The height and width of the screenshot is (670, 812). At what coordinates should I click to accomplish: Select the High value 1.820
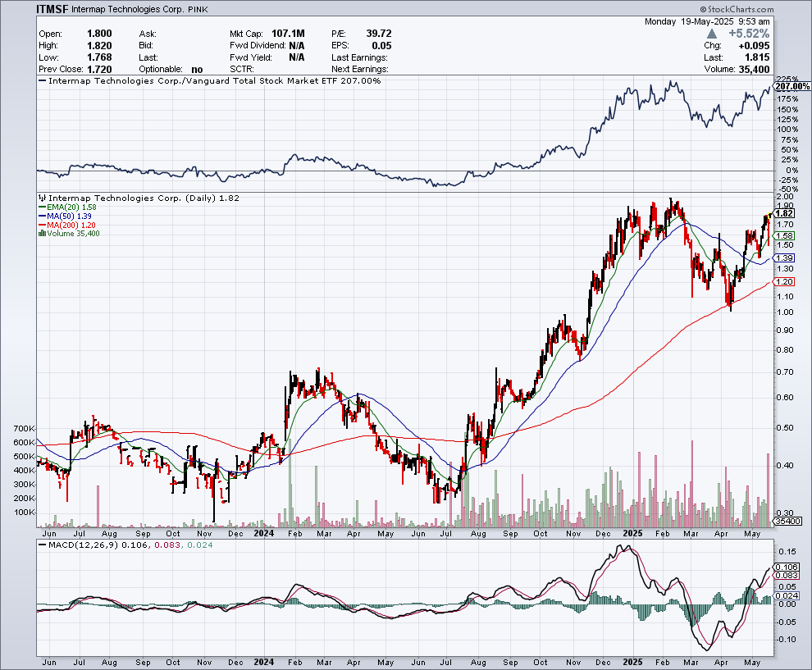coord(99,46)
